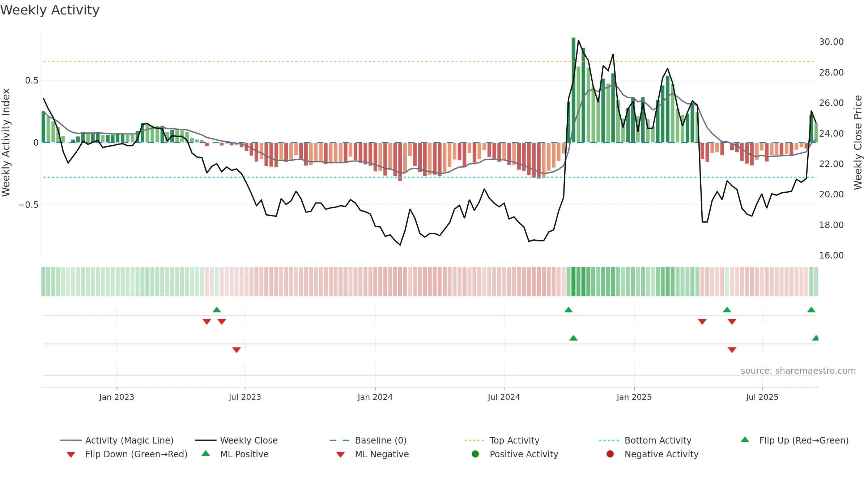Click the Weekly Activity Index axis label
This screenshot has width=868, height=488.
point(6,142)
